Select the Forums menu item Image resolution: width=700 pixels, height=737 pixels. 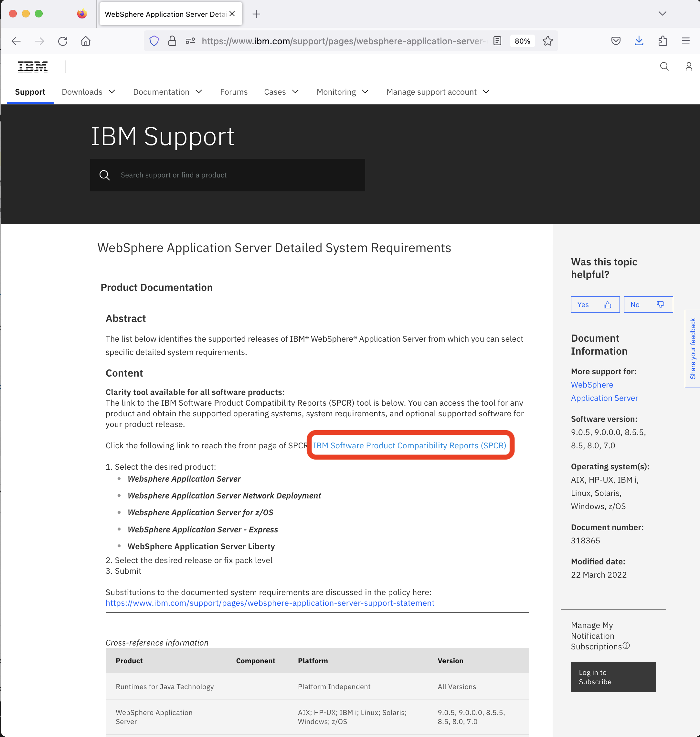coord(234,92)
